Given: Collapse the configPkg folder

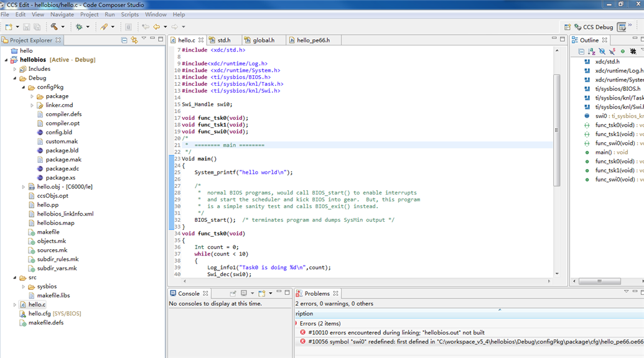Looking at the screenshot, I should point(24,87).
